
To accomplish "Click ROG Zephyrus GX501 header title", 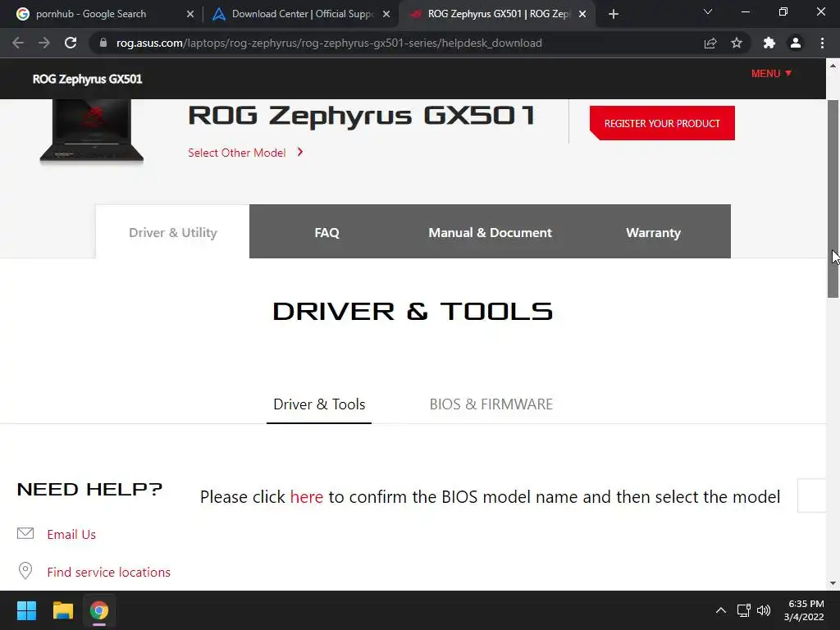I will click(x=87, y=80).
